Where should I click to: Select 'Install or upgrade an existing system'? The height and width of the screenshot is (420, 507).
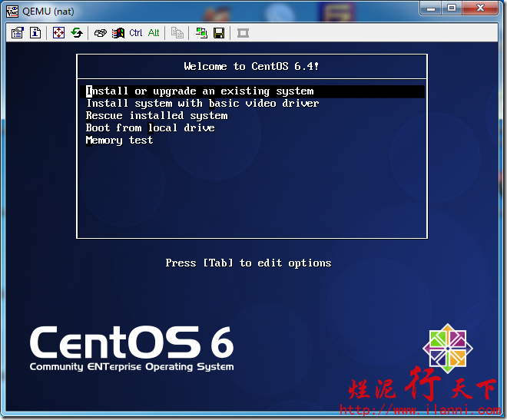(x=252, y=91)
